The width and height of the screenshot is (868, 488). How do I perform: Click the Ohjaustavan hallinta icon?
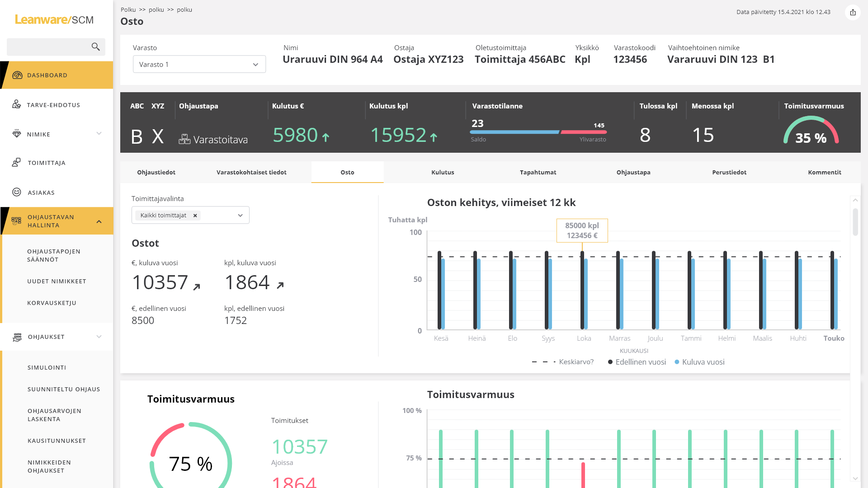point(16,221)
